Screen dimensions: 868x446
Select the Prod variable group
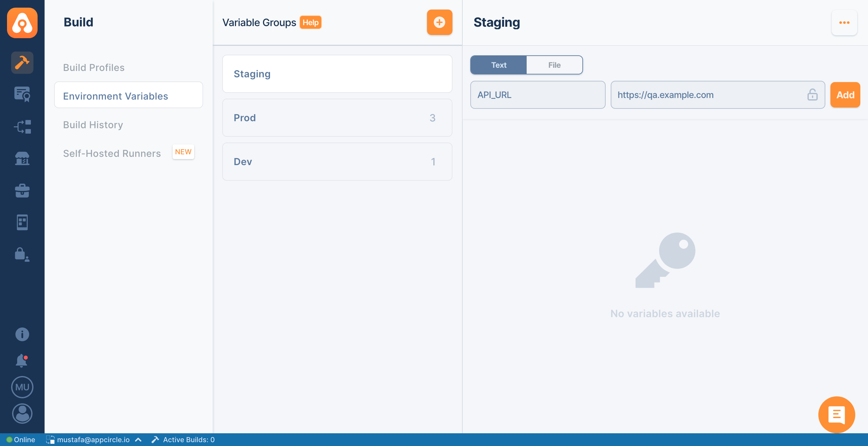point(337,117)
